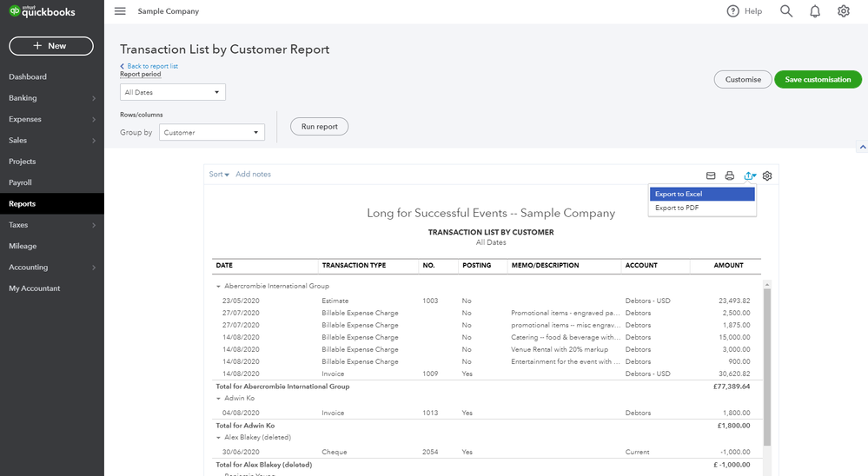Click Save customisation button
The image size is (868, 476).
(x=818, y=79)
